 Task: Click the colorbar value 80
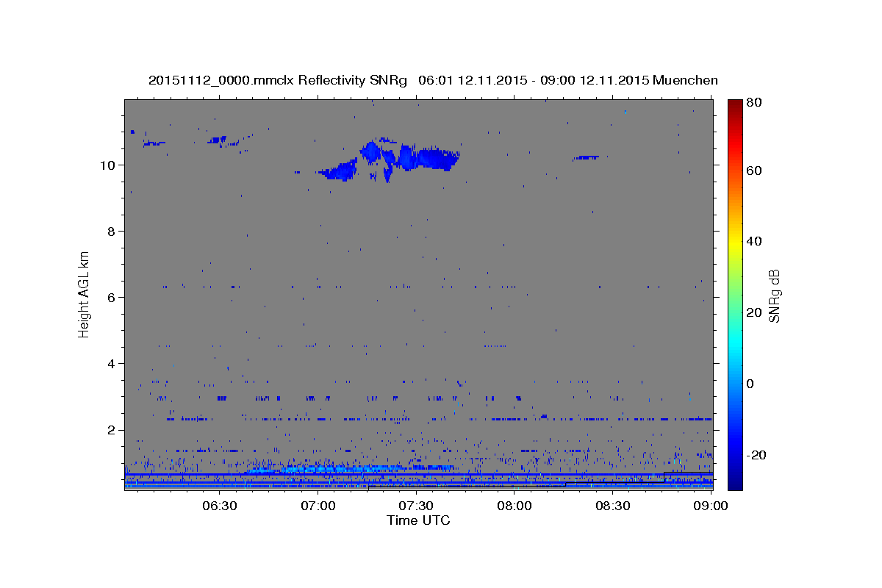(x=753, y=103)
